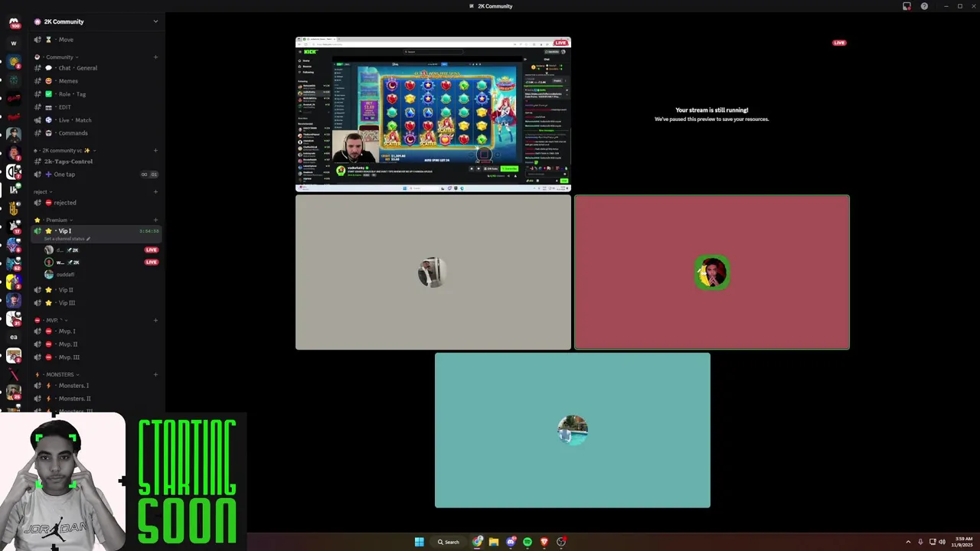Screen dimensions: 980x551
Task: Add channel to MVP category
Action: pos(155,320)
